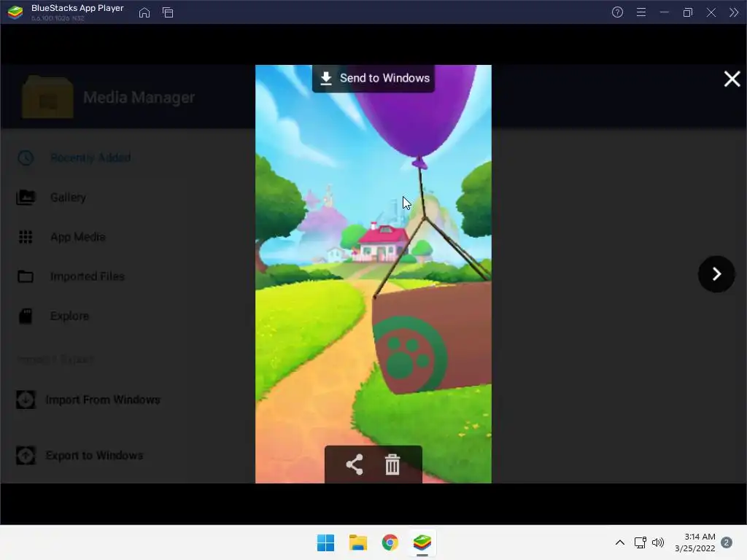Open the network status tray icon
Image resolution: width=747 pixels, height=560 pixels.
(x=640, y=542)
